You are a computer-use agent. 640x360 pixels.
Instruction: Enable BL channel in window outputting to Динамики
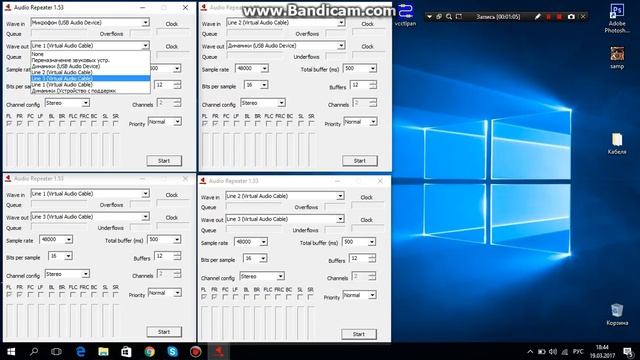[247, 123]
